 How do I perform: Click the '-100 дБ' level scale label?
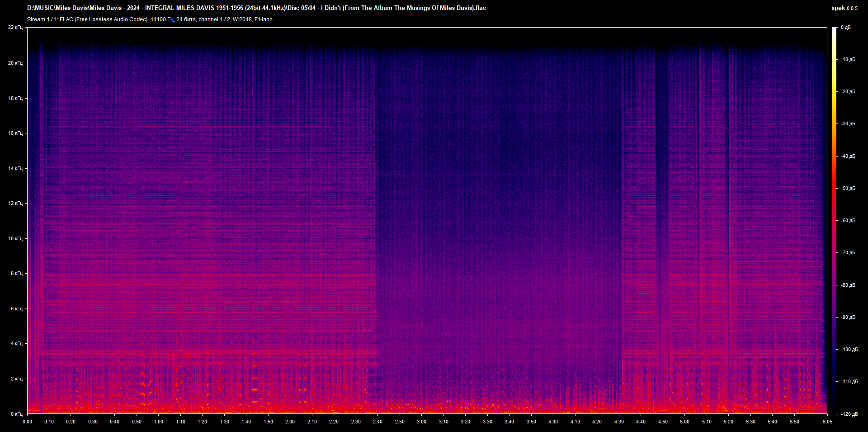tap(849, 350)
